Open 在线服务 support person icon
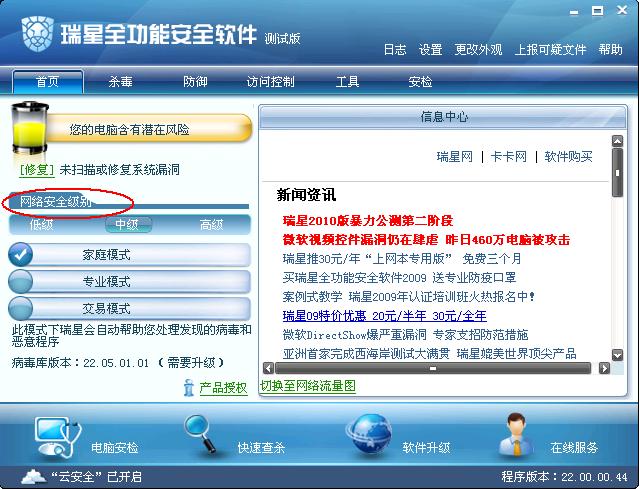This screenshot has height=489, width=639. tap(516, 434)
